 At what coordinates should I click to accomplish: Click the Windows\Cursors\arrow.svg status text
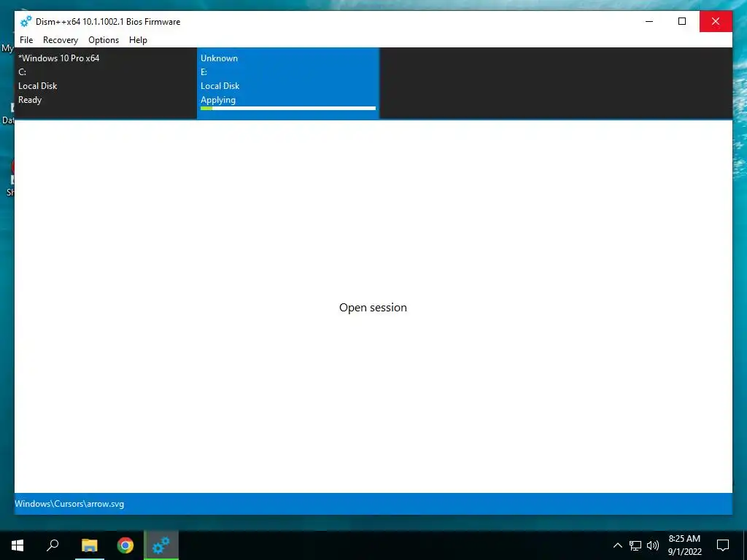69,504
